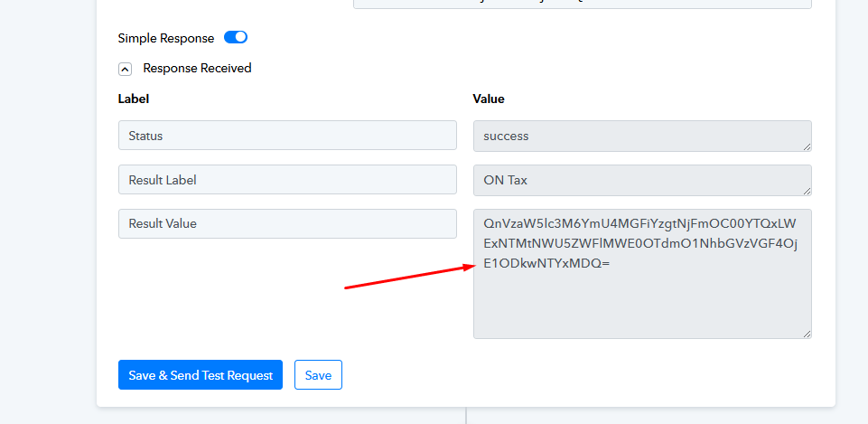
Task: Click the Value column heading
Action: [x=489, y=99]
